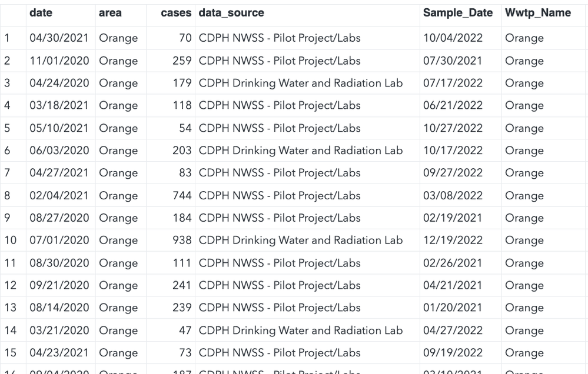
Task: Select the Sample_Date cell 03/08/2022
Action: click(453, 195)
